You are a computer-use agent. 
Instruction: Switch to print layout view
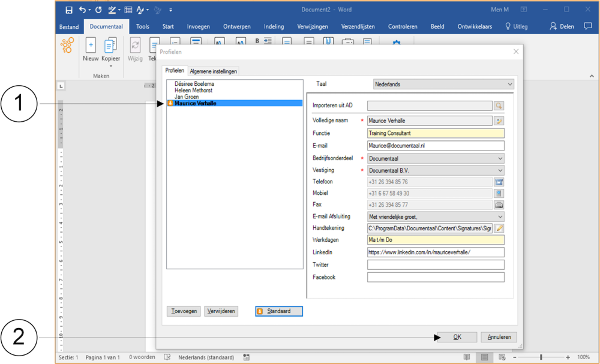pos(484,357)
